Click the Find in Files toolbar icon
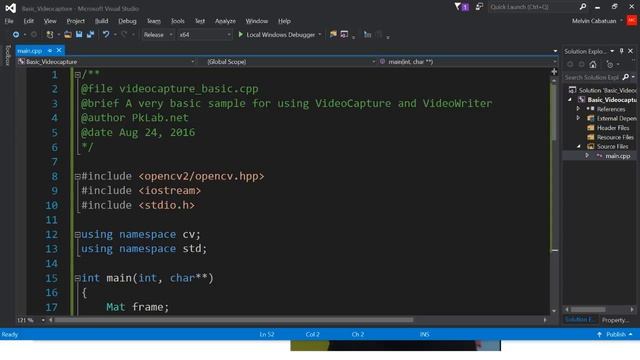This screenshot has width=640, height=360. click(333, 35)
